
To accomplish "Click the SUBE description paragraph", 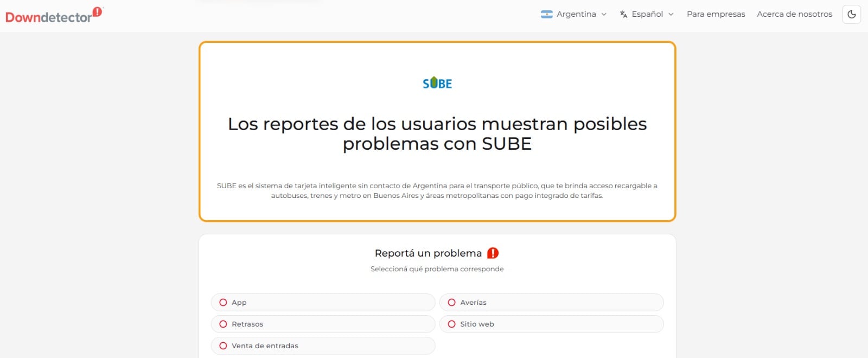I will coord(437,190).
